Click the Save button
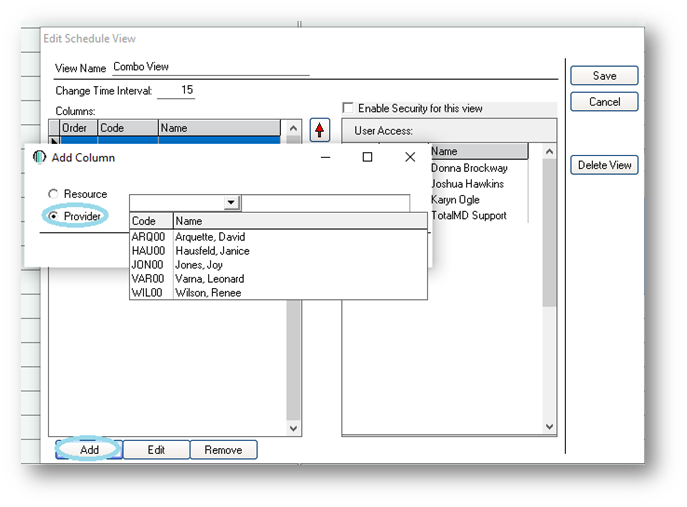Image resolution: width=687 pixels, height=507 pixels. [604, 76]
